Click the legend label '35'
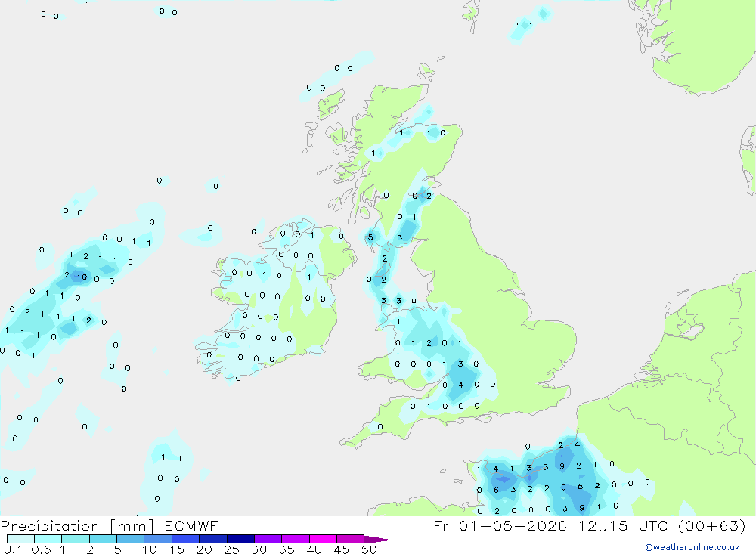 click(x=287, y=549)
